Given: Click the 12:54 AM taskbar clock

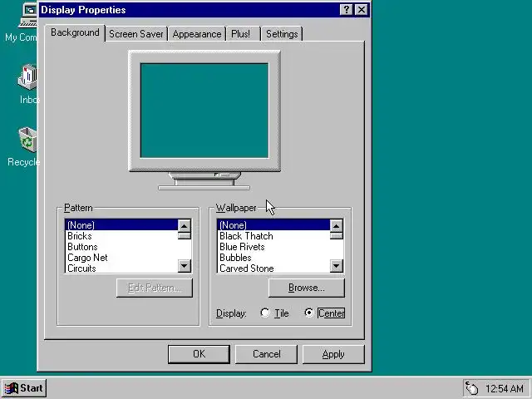Looking at the screenshot, I should point(505,388).
